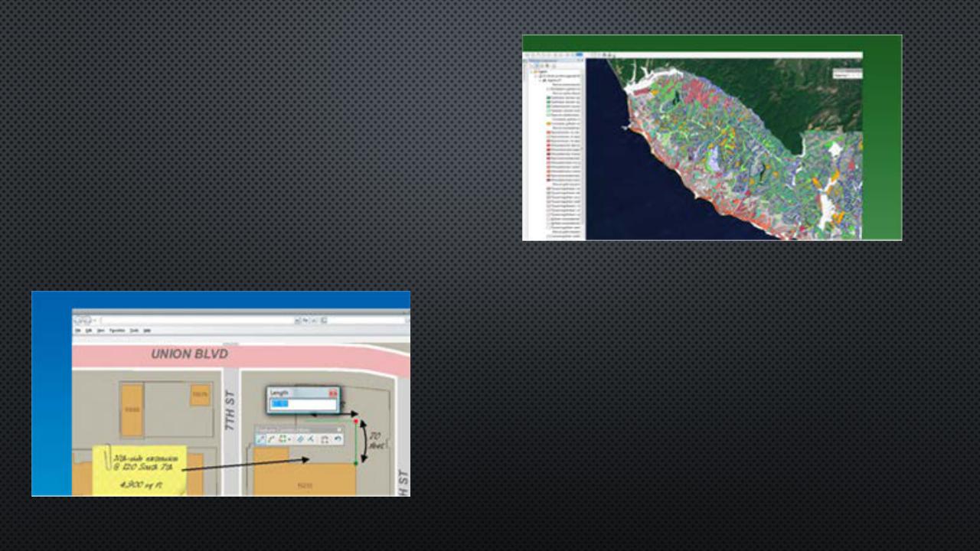Select the Union Blvd parcel map screenshot
The width and height of the screenshot is (980, 551).
click(x=220, y=393)
